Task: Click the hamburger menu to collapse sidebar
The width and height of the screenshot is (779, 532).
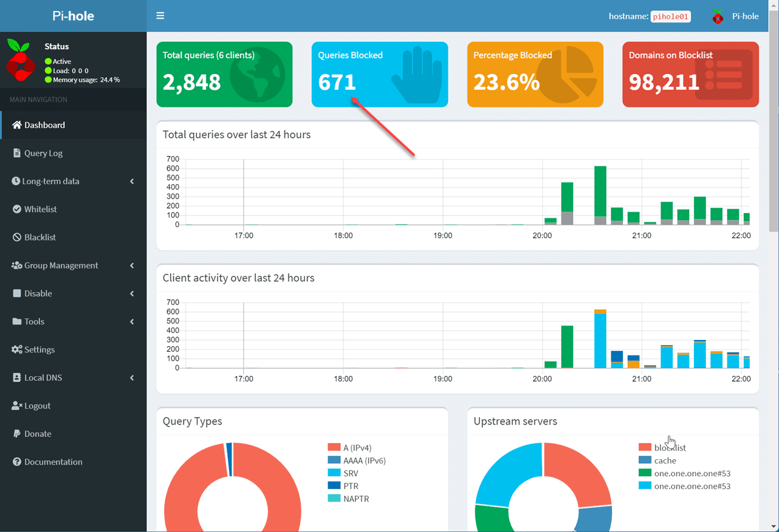Action: tap(160, 15)
